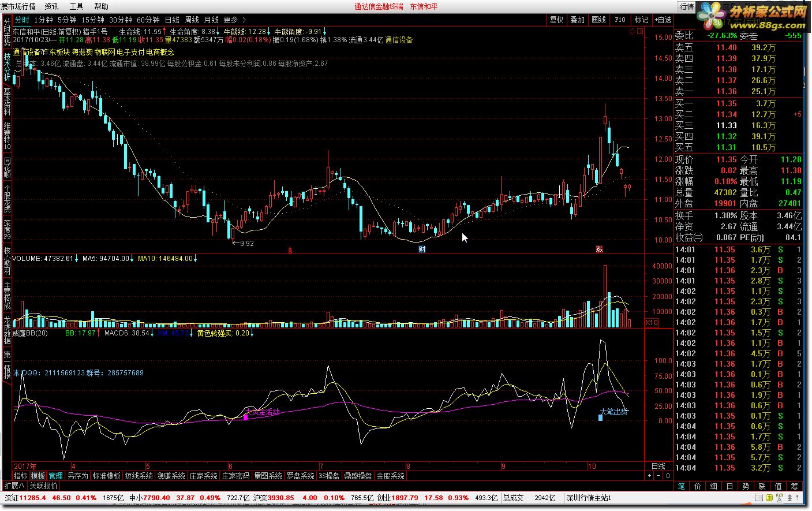Click the diamond marker icon above the price axis
This screenshot has width=812, height=511.
(633, 31)
